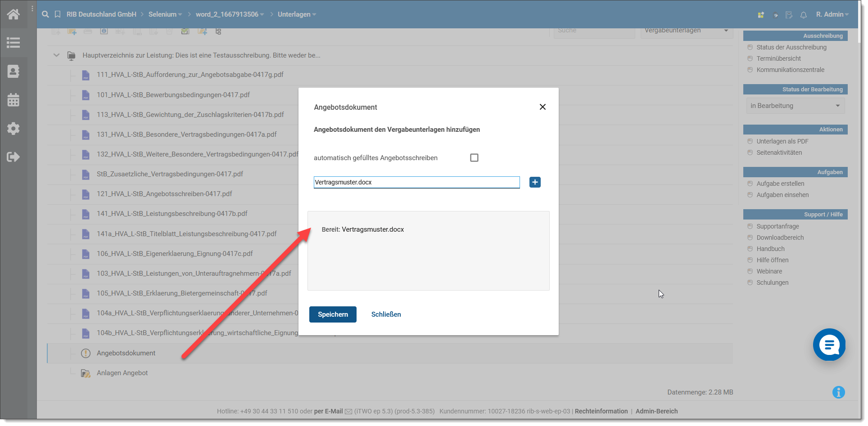The width and height of the screenshot is (868, 426).
Task: Open Aufgaben einsehen link
Action: [782, 195]
